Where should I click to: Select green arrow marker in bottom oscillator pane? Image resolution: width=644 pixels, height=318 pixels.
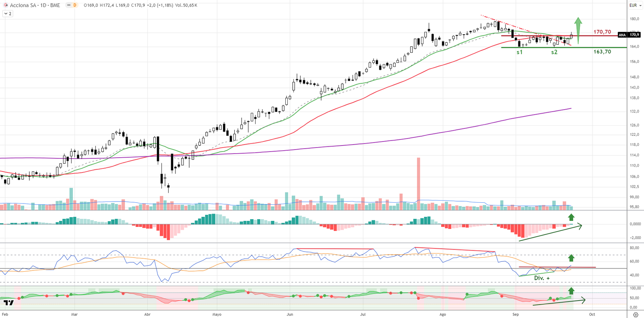(x=571, y=291)
